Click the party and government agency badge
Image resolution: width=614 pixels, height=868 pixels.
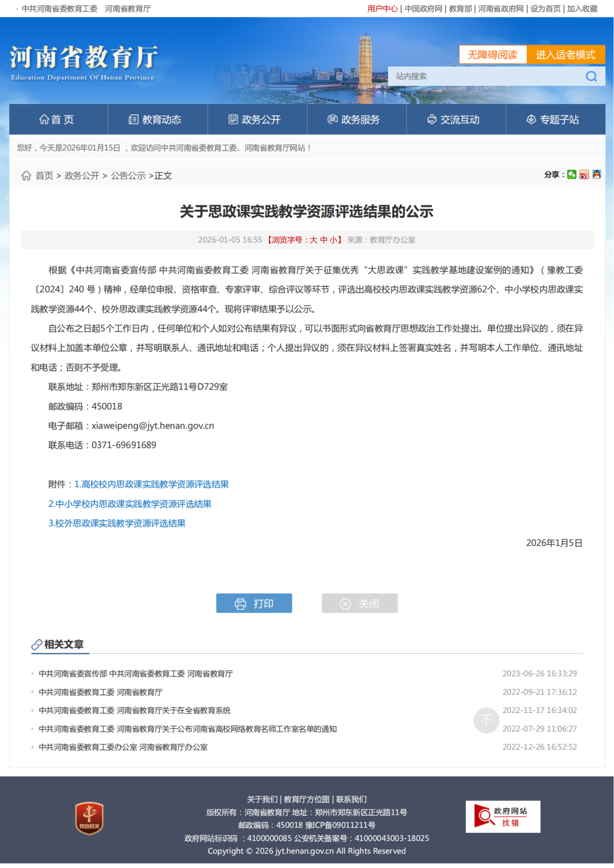(x=89, y=818)
